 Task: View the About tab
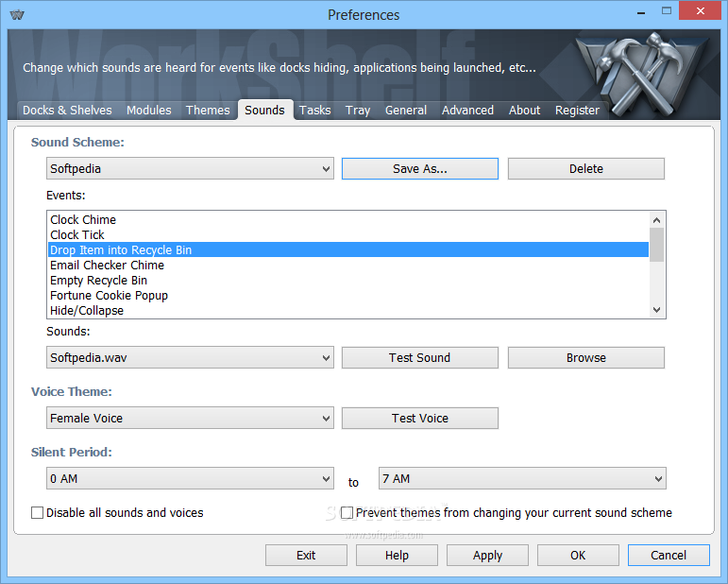coord(525,111)
